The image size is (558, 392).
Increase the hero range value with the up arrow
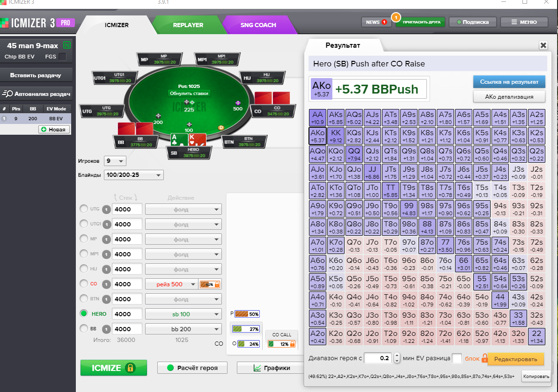click(397, 356)
